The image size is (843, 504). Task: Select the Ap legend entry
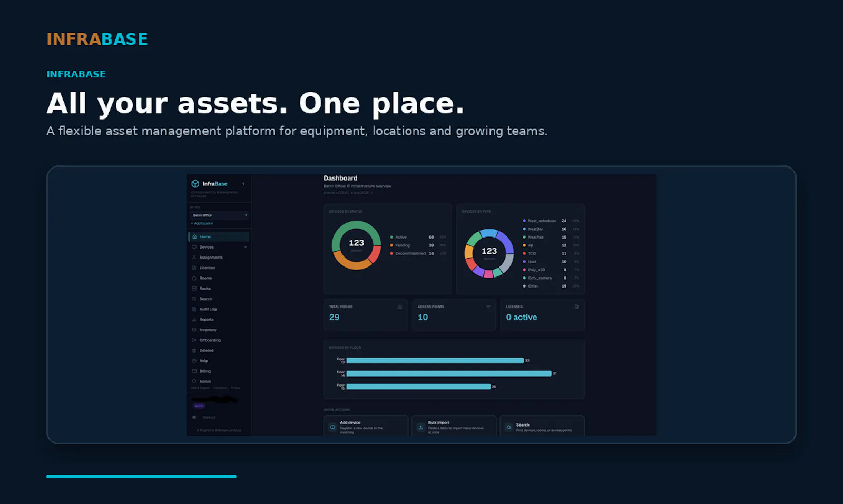click(x=551, y=245)
